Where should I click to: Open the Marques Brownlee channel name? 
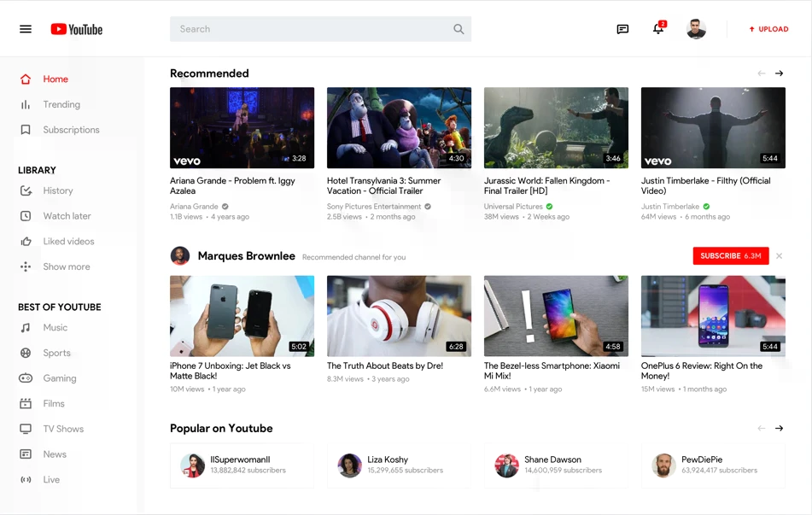(x=247, y=256)
